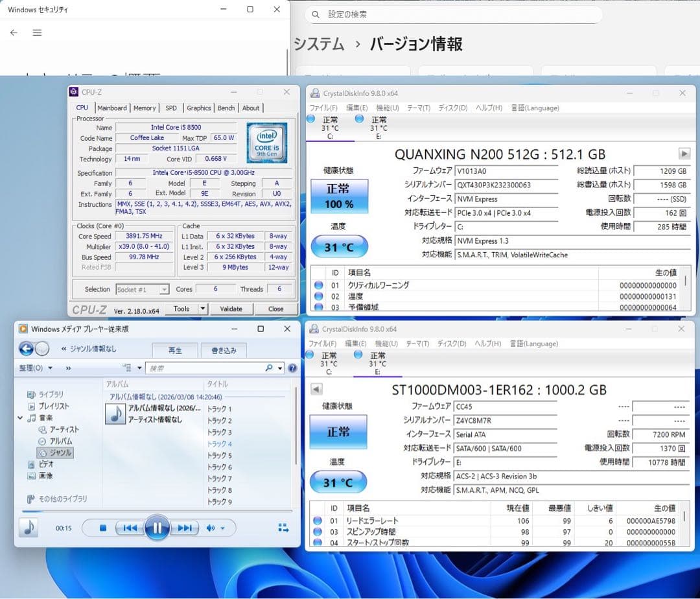Open テーマ(T) menu in upper CrystalDiskInfo

(418, 108)
